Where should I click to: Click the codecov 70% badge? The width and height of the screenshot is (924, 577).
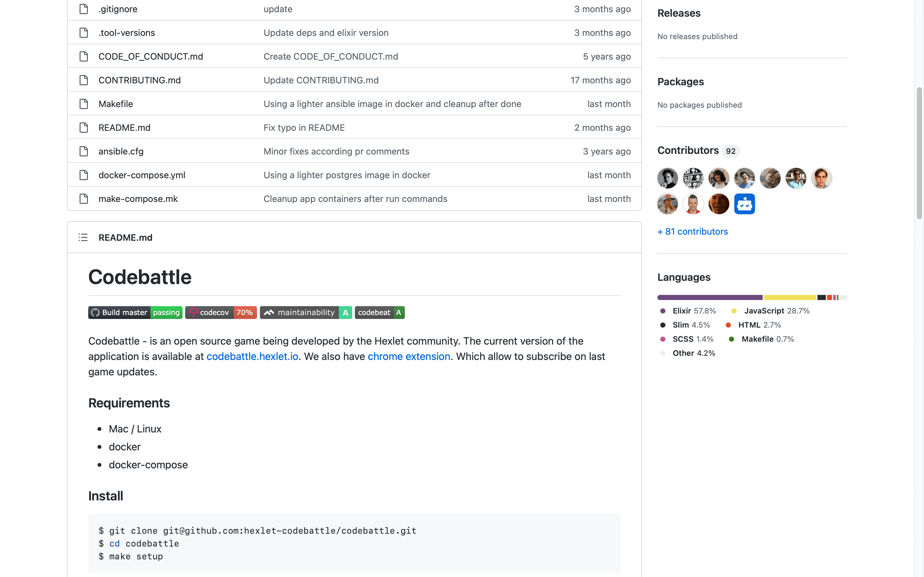(x=220, y=313)
